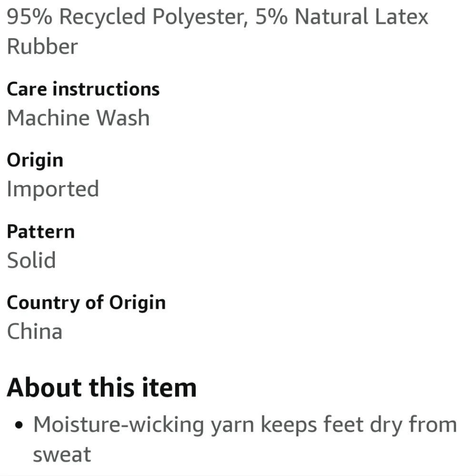Click the Country of Origin label
476x476 pixels.
tap(86, 303)
